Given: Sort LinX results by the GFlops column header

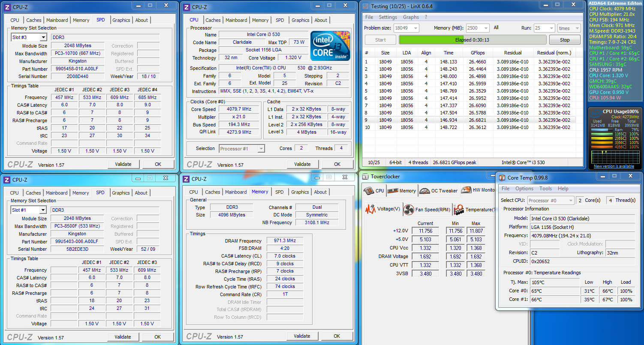Looking at the screenshot, I should (478, 53).
